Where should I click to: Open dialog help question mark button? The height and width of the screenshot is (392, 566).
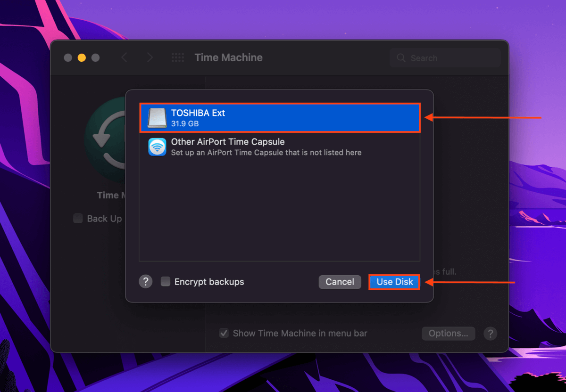[145, 282]
